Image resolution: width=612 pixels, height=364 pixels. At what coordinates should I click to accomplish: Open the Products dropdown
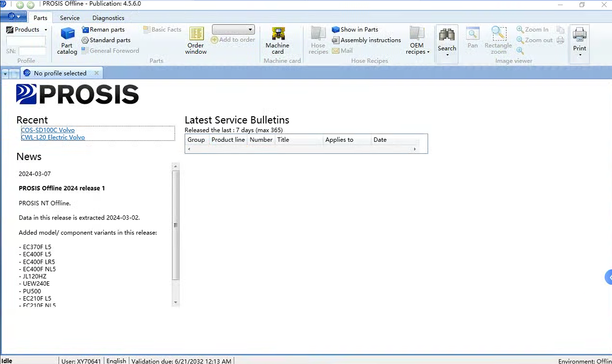pyautogui.click(x=27, y=29)
